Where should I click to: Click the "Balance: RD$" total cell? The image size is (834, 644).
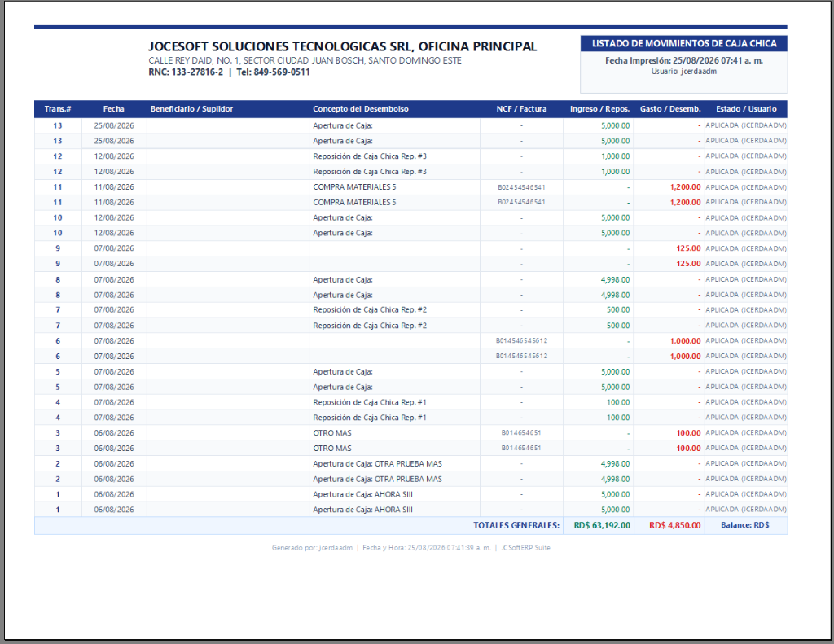[x=744, y=525]
